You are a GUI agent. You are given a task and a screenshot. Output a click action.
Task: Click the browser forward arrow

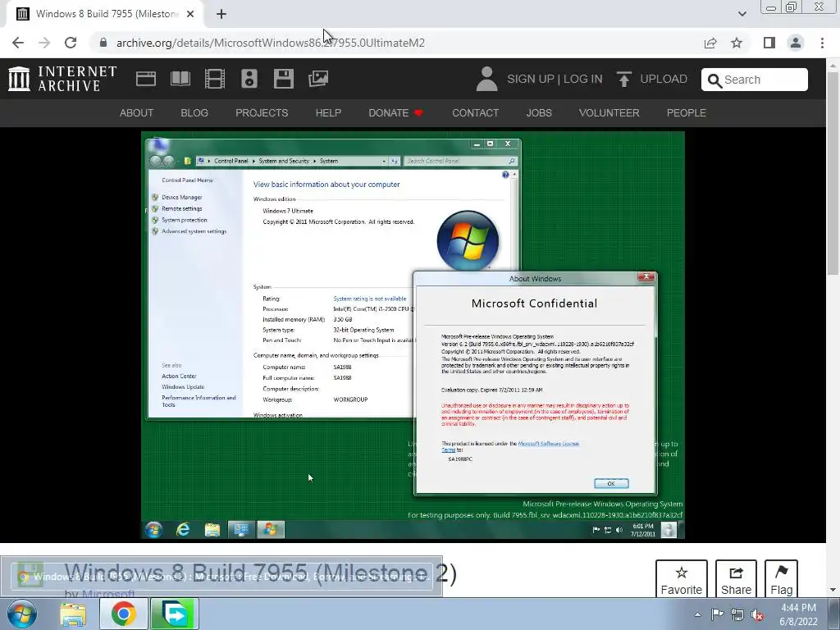coord(44,43)
